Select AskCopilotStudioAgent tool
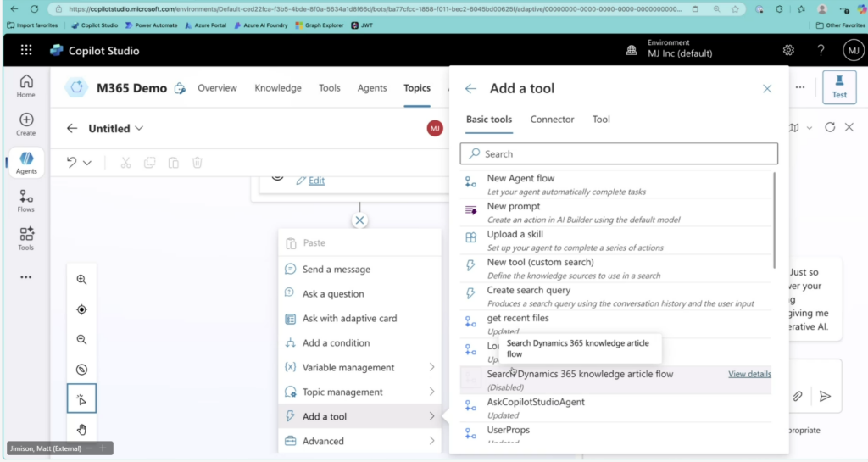Screen dimensions: 868x462 (x=615, y=408)
